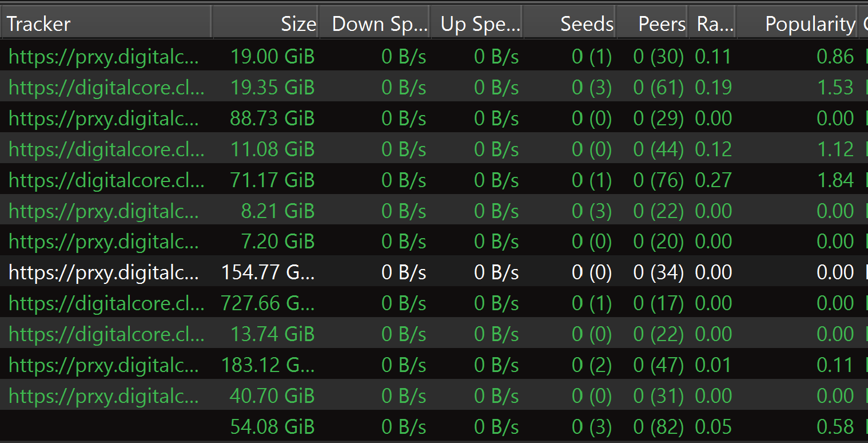
Task: Click the Size column header
Action: pyautogui.click(x=266, y=23)
